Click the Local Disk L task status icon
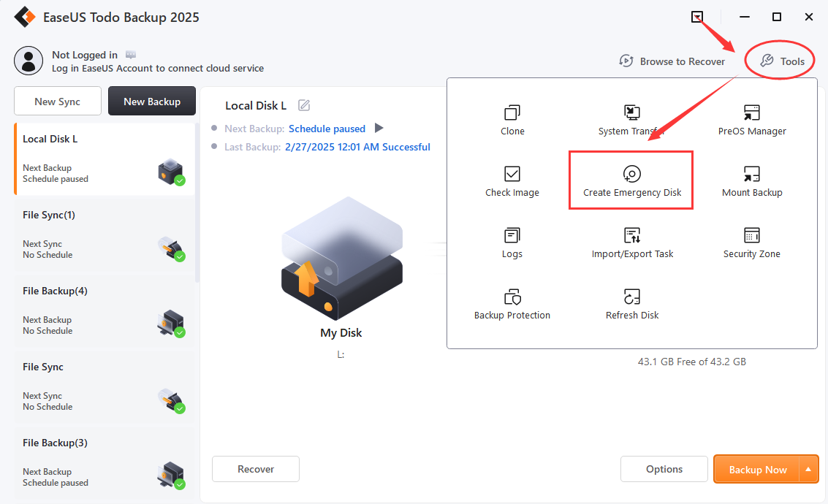The height and width of the screenshot is (504, 828). point(171,172)
